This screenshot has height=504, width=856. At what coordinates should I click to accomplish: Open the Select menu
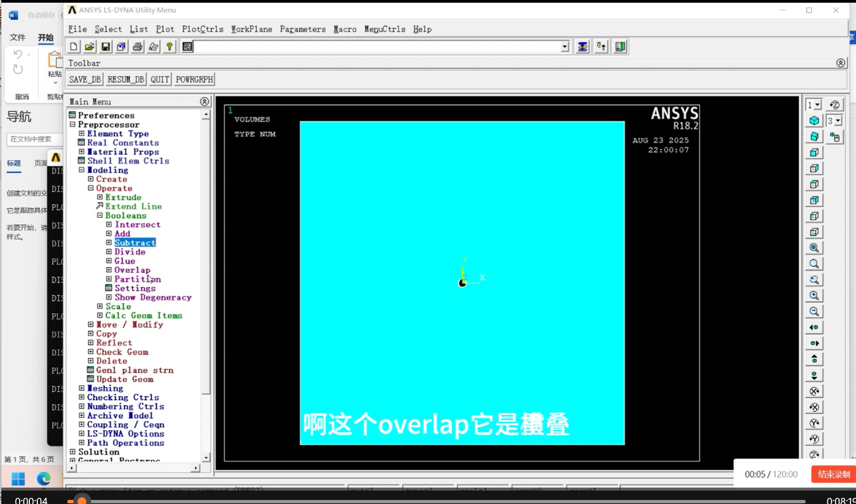coord(108,29)
